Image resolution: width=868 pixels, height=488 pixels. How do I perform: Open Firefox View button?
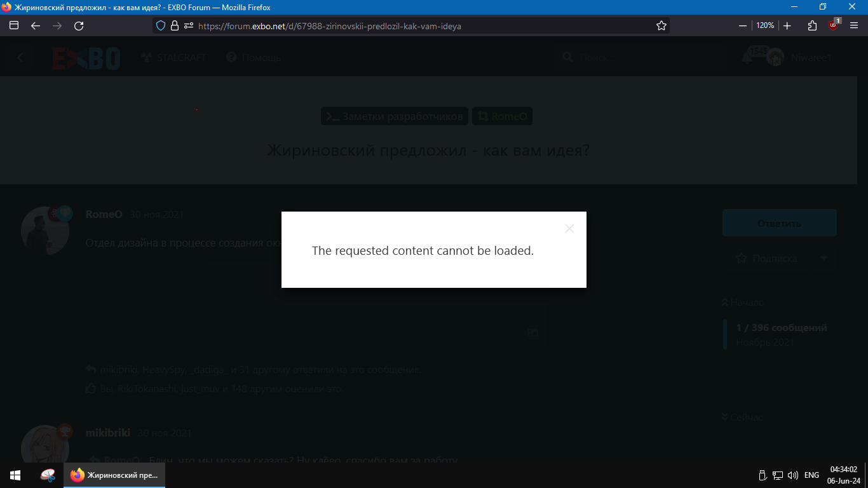pos(14,25)
